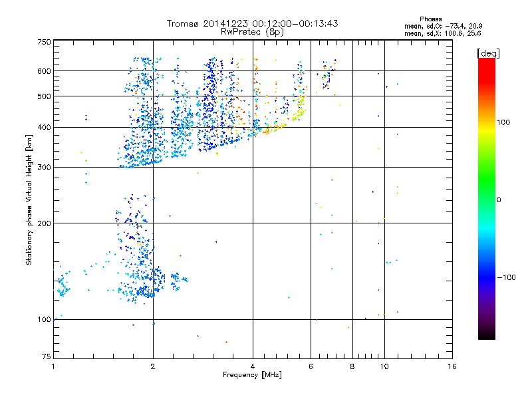Click the 'RwPretec (8p)' subtitle
Viewport: 532px width, 399px height.
252,32
